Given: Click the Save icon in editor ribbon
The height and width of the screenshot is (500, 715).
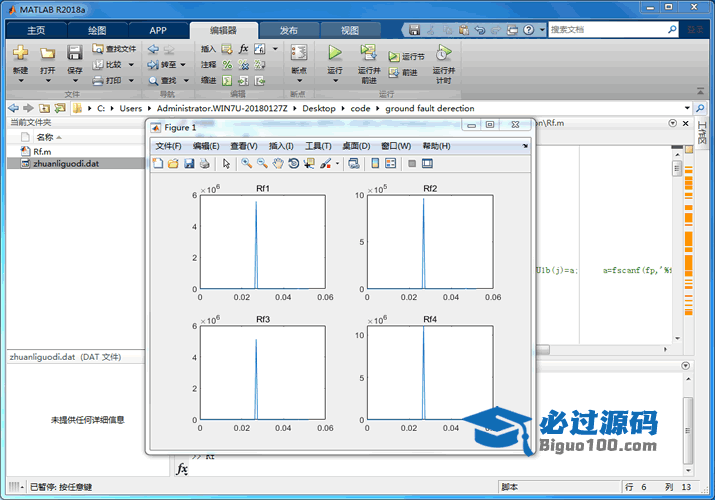Looking at the screenshot, I should pyautogui.click(x=75, y=52).
